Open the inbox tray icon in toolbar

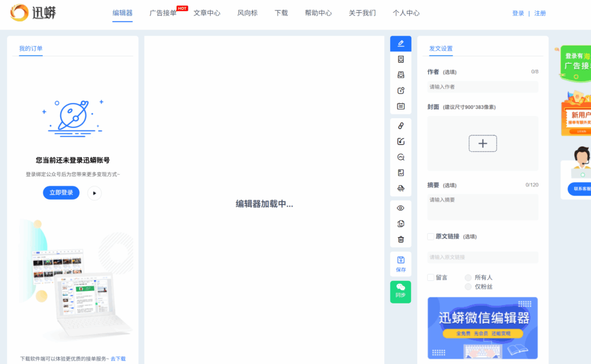click(401, 75)
